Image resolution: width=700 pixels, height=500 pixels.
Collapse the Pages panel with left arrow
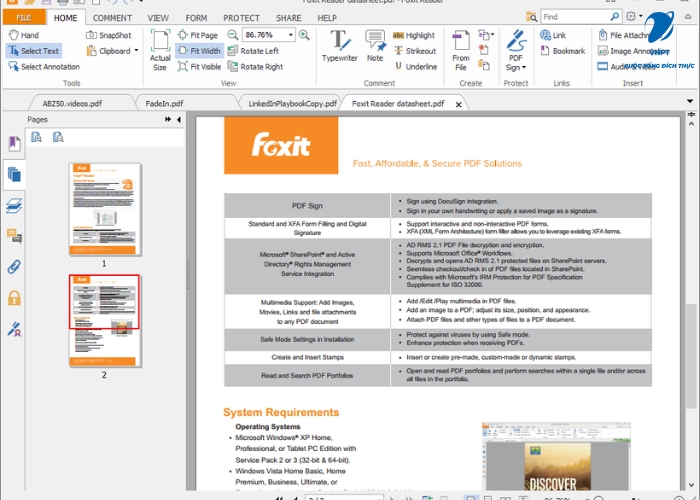point(179,119)
